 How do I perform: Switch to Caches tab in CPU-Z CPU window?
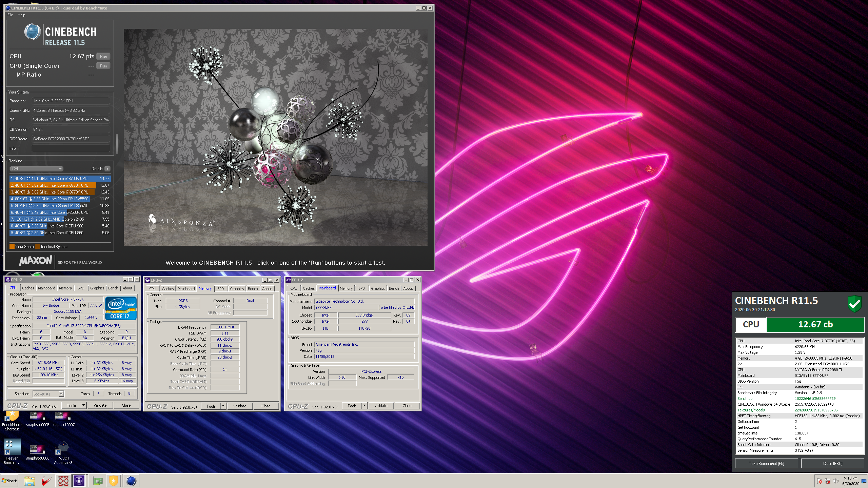[x=28, y=288]
